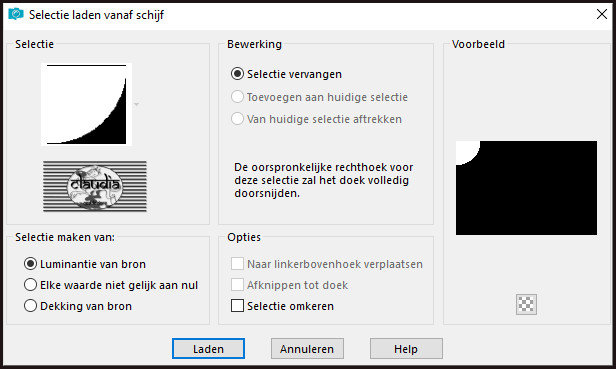Image resolution: width=616 pixels, height=369 pixels.
Task: Toggle the transparency checkerboard preview icon
Action: 526,304
